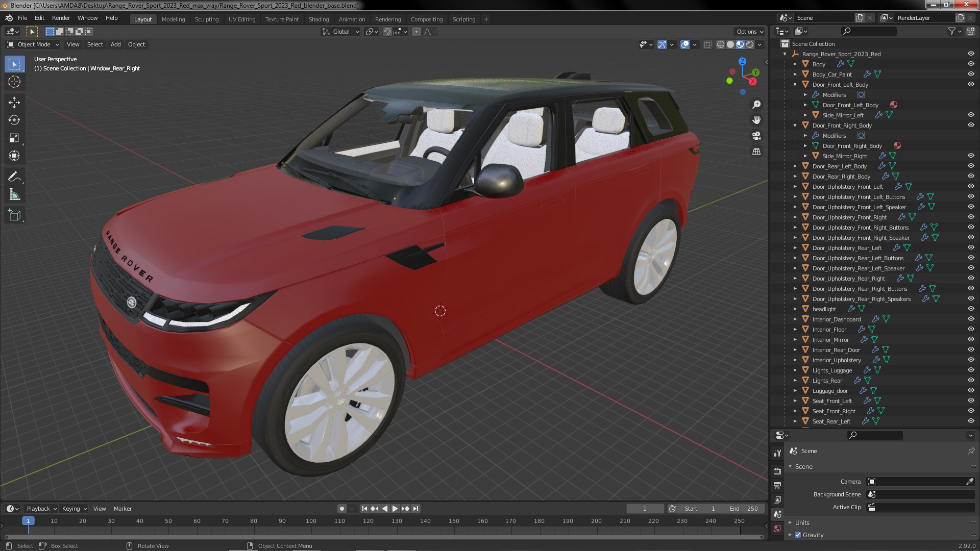Play the animation forward
Viewport: 980px width, 551px height.
[395, 509]
